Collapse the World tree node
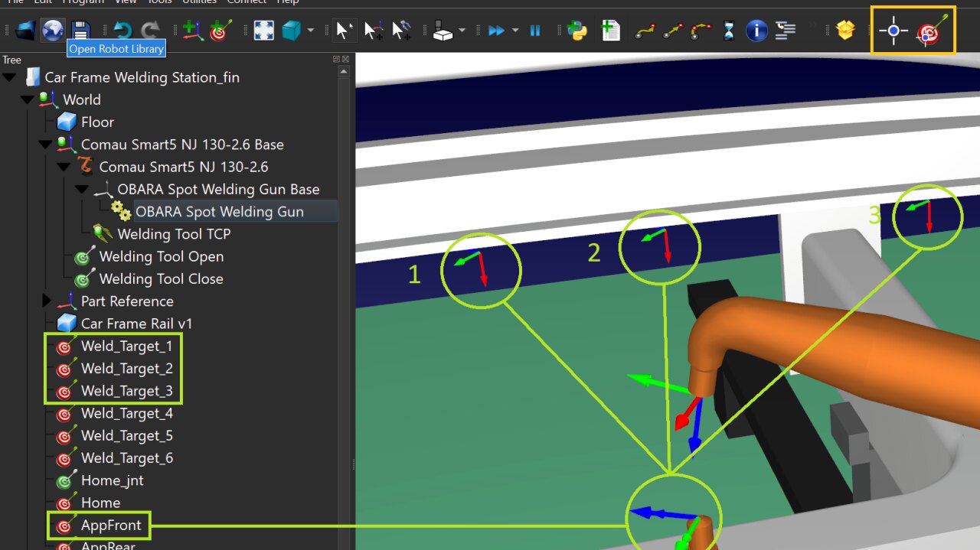 [x=28, y=99]
